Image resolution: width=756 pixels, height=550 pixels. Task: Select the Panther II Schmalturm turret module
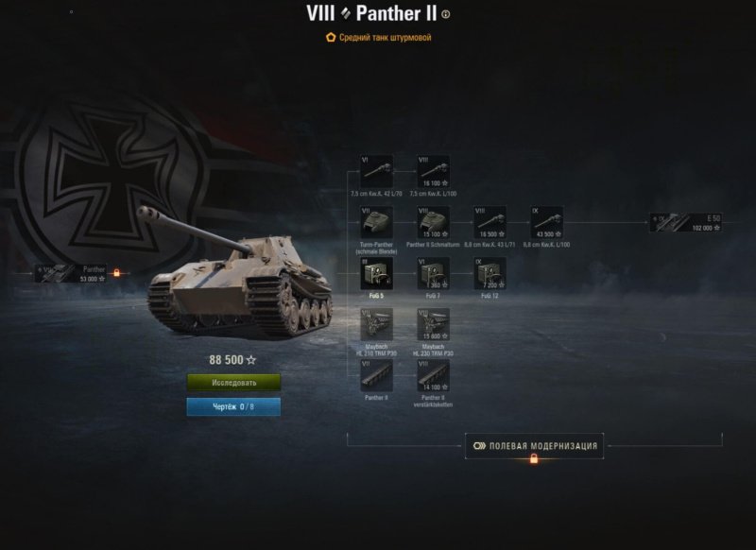coord(434,222)
